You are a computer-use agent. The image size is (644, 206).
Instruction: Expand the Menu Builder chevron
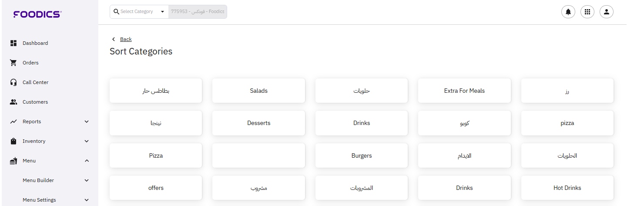tap(87, 180)
